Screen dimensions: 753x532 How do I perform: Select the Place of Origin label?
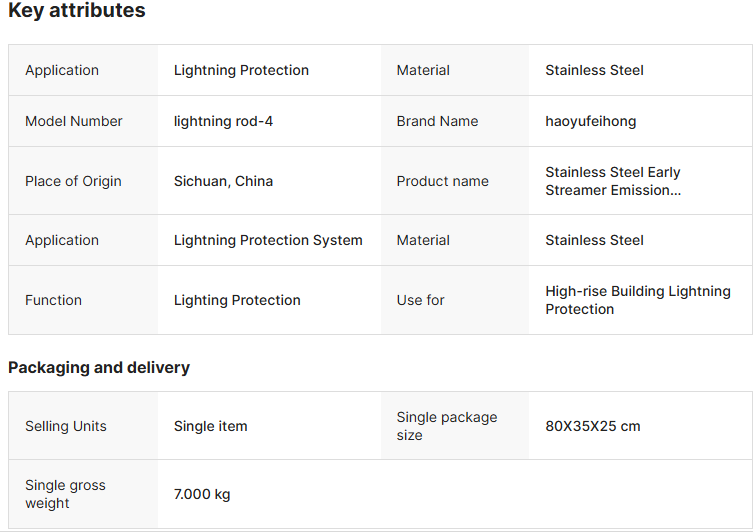pyautogui.click(x=73, y=181)
